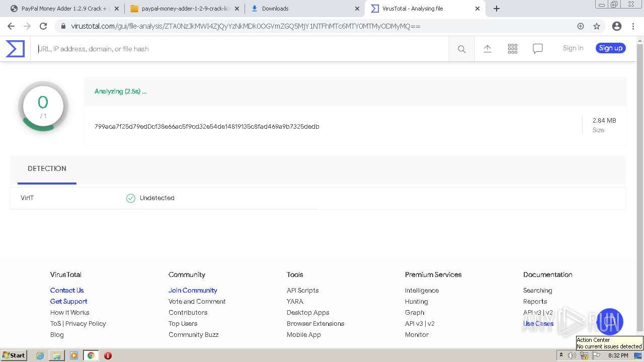Click the file SHA-256 hash text

tap(207, 127)
